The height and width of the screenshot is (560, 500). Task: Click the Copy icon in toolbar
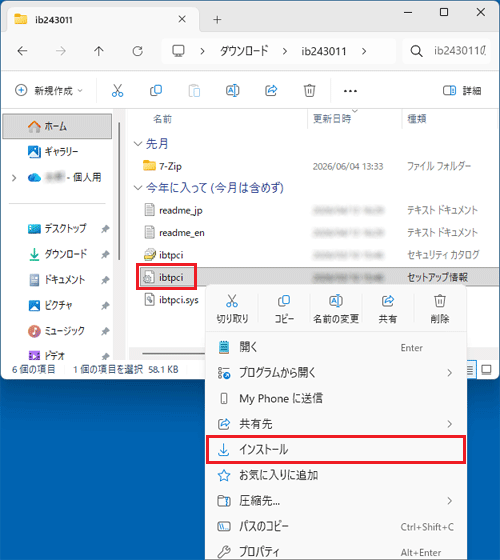coord(156,91)
